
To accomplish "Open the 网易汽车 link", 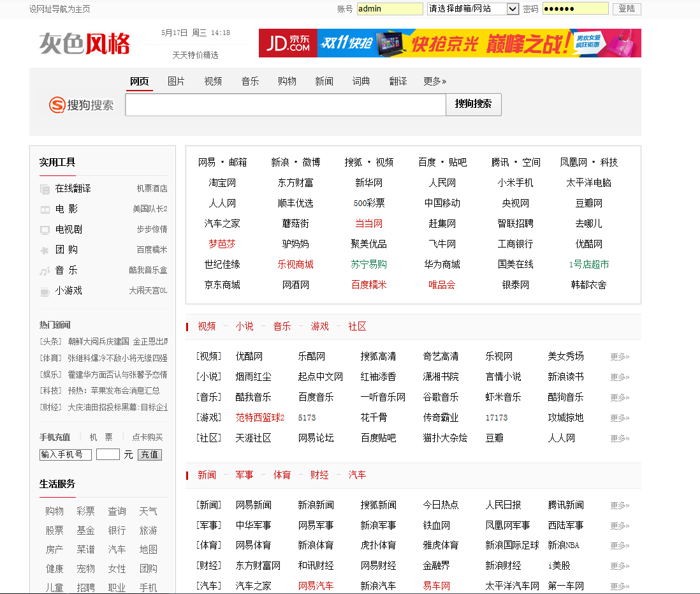I will pos(316,586).
